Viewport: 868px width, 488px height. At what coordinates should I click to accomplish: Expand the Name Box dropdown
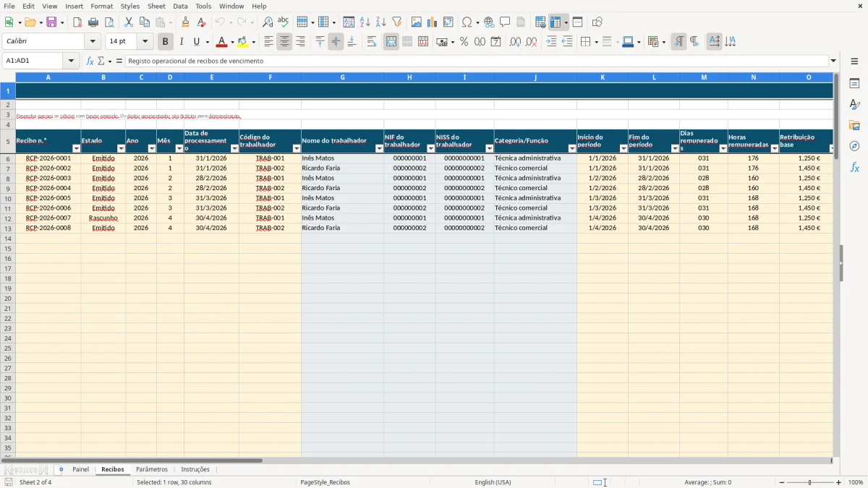click(72, 61)
